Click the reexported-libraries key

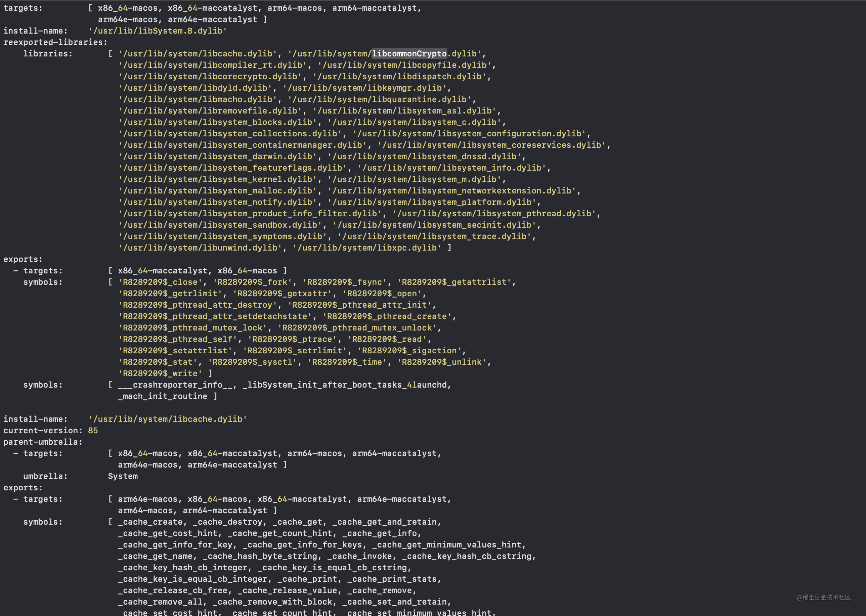[55, 42]
